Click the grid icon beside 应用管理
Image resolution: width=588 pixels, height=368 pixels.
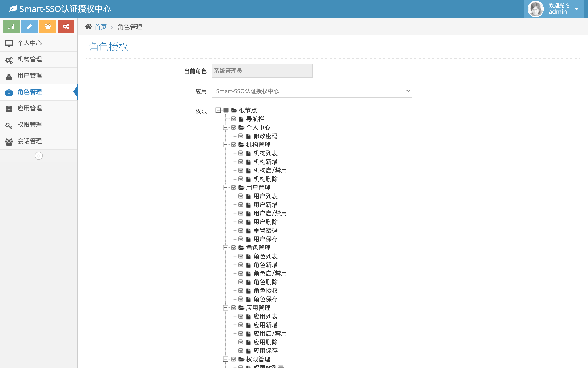(x=9, y=109)
